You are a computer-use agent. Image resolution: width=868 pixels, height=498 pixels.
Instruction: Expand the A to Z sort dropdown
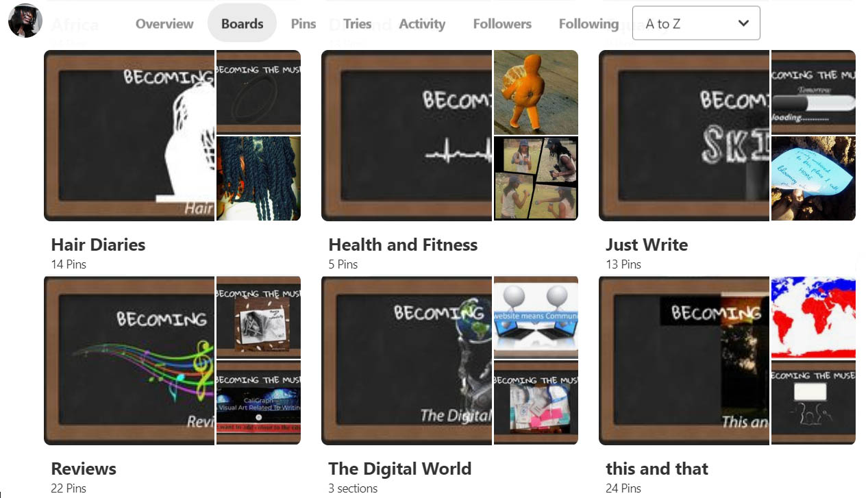click(695, 23)
